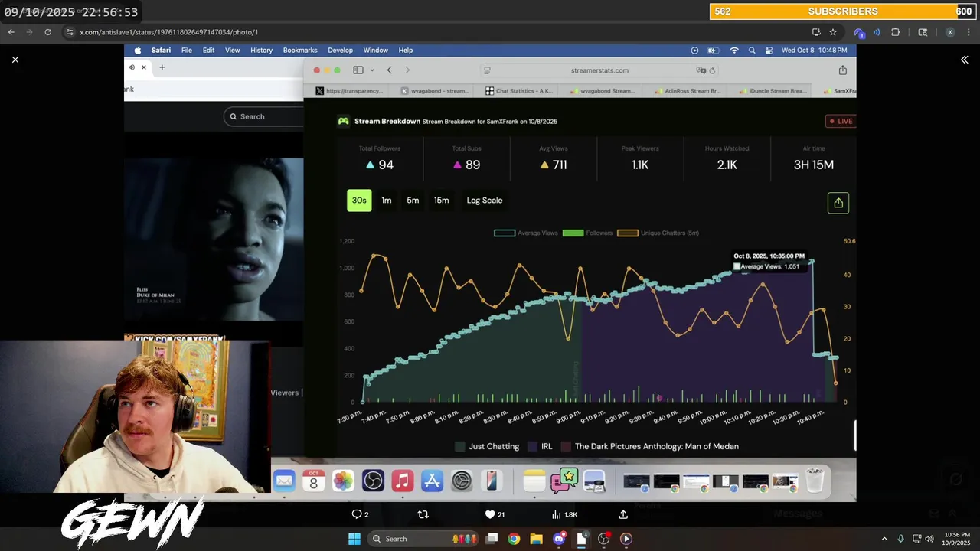
Task: Click the red LIVE badge
Action: click(x=841, y=121)
